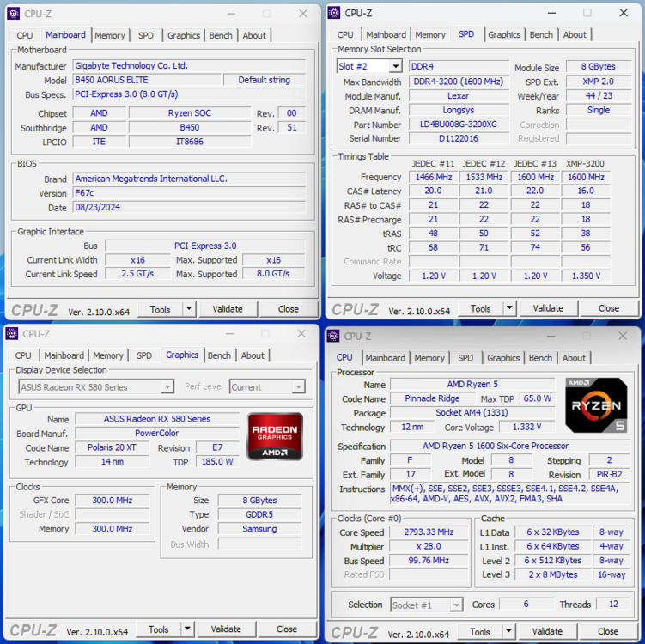Click BIOS version F67c value
645x644 pixels.
point(189,193)
